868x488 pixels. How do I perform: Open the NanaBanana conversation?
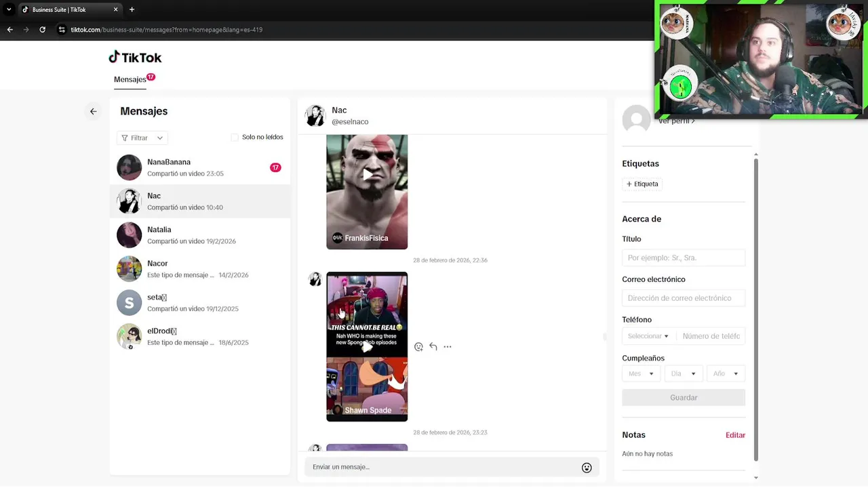(x=200, y=167)
